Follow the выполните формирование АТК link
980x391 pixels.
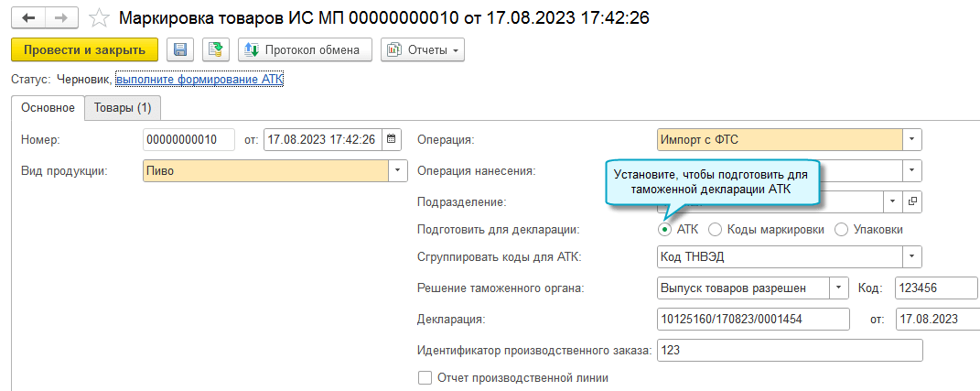(x=199, y=80)
